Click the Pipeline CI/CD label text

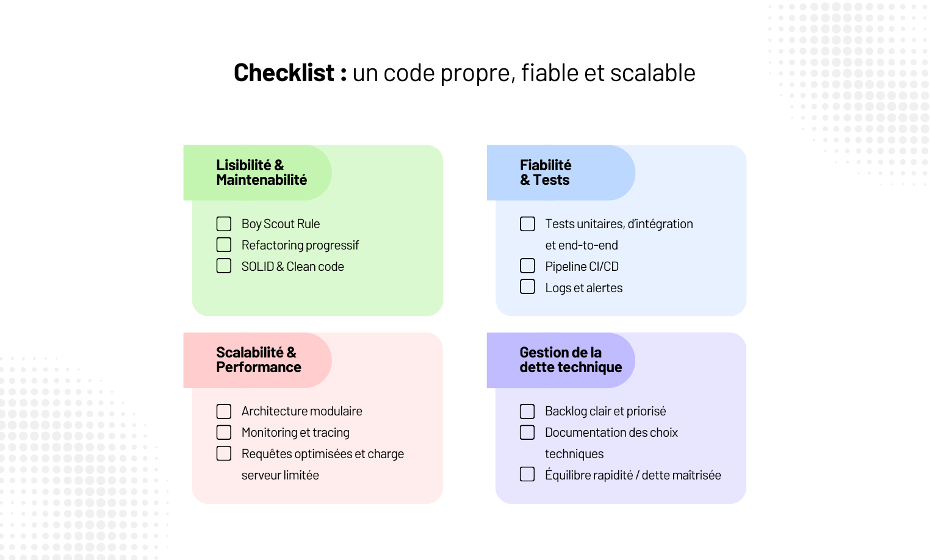click(582, 267)
